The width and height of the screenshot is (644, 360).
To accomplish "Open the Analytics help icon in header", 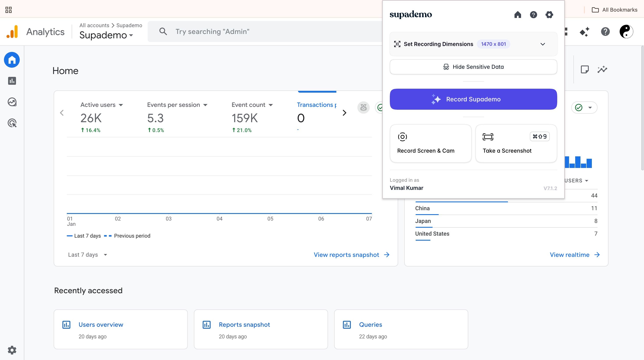I will coord(605,32).
